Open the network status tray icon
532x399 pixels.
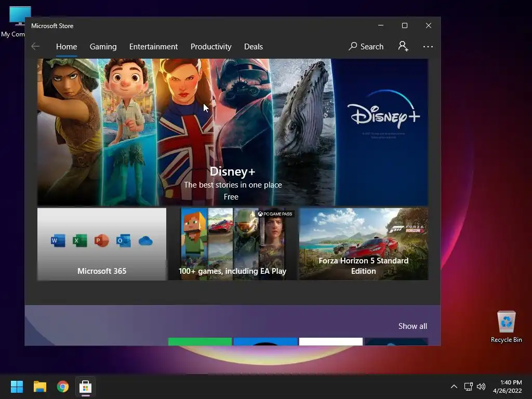click(x=469, y=387)
